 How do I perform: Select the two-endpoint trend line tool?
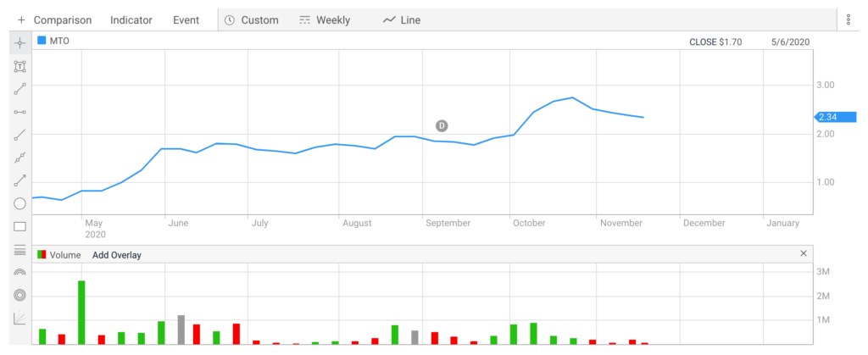[20, 89]
